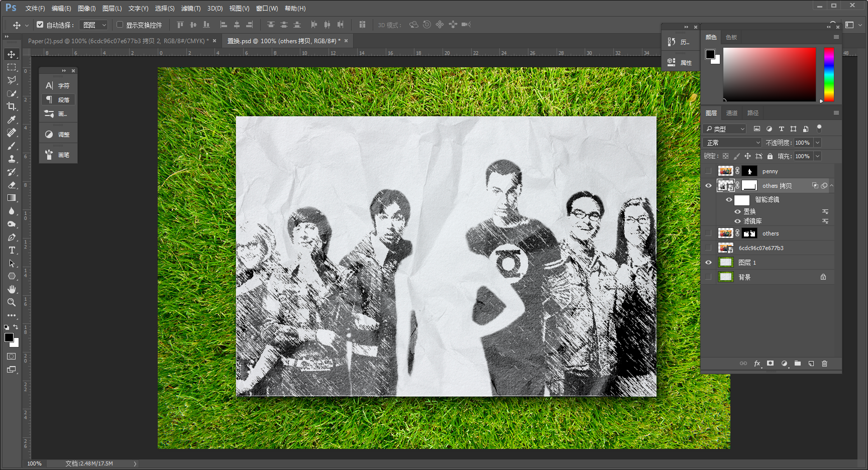868x470 pixels.
Task: Open the 滤镜(T) menu
Action: [x=191, y=9]
